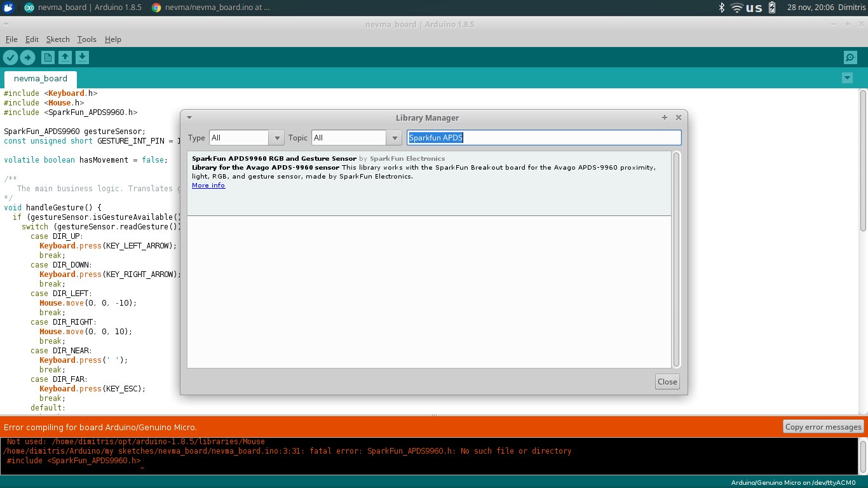Click the Upload arrow button in toolbar
Screen dimensions: 868x488
coord(27,58)
